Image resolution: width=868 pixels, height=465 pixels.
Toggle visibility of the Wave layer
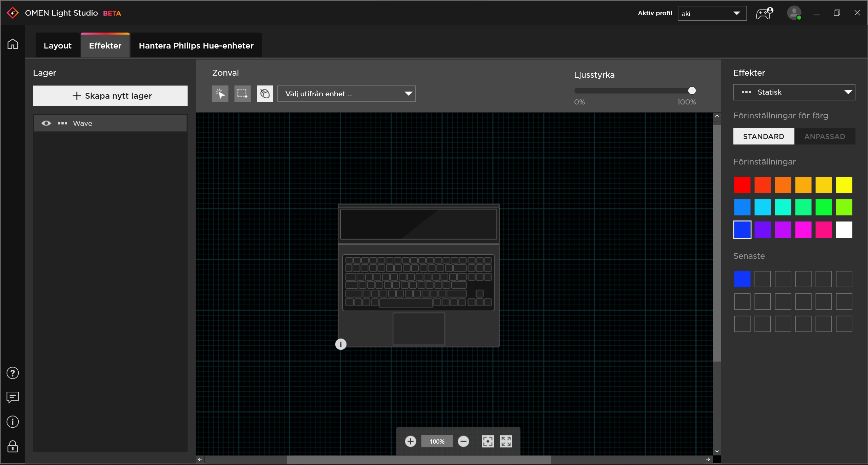click(x=46, y=123)
